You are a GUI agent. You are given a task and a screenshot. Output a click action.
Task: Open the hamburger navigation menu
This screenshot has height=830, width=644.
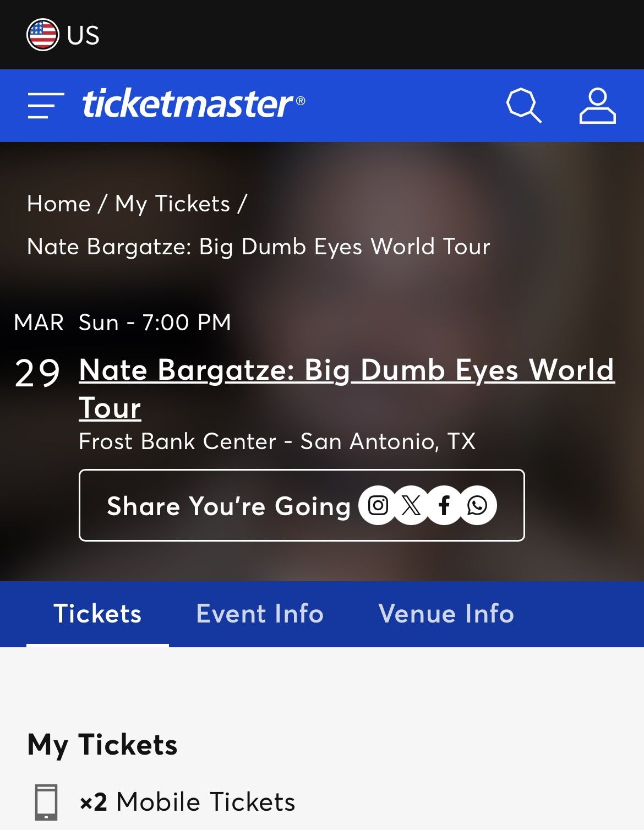(46, 105)
